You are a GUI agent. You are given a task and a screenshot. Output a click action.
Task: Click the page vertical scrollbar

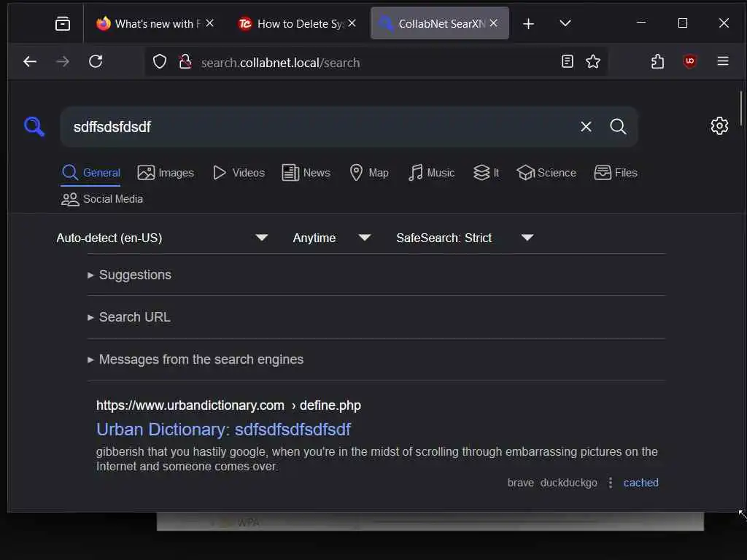point(741,109)
